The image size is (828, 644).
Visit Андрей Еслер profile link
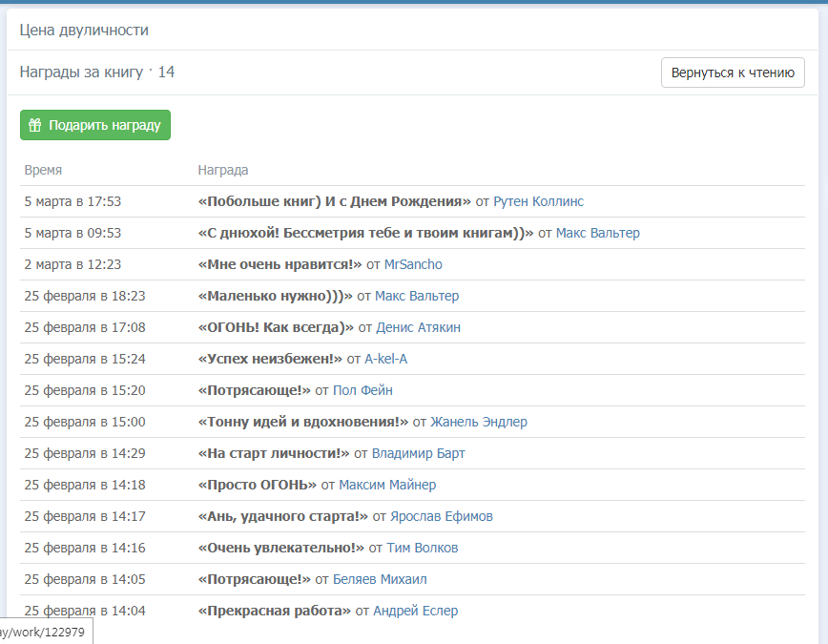(415, 611)
